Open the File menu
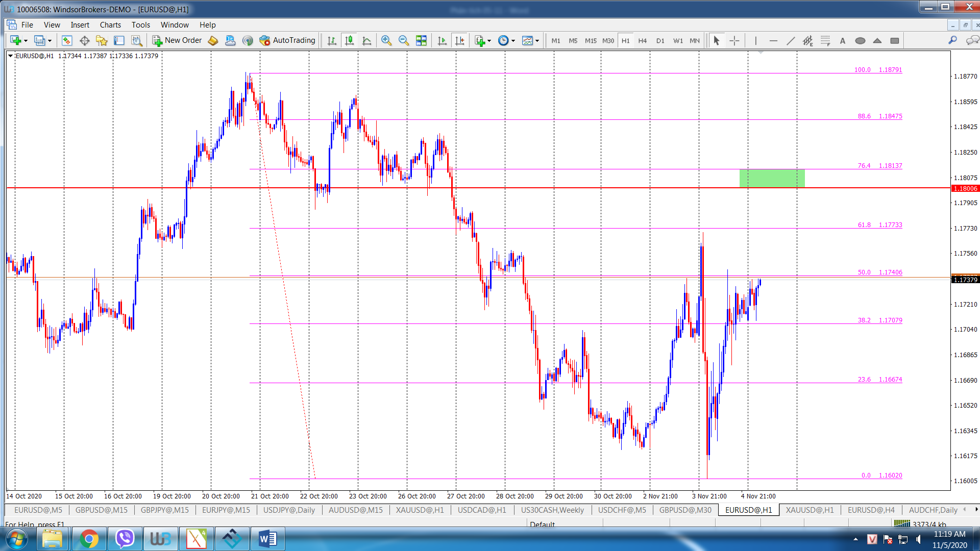The image size is (980, 551). (27, 25)
